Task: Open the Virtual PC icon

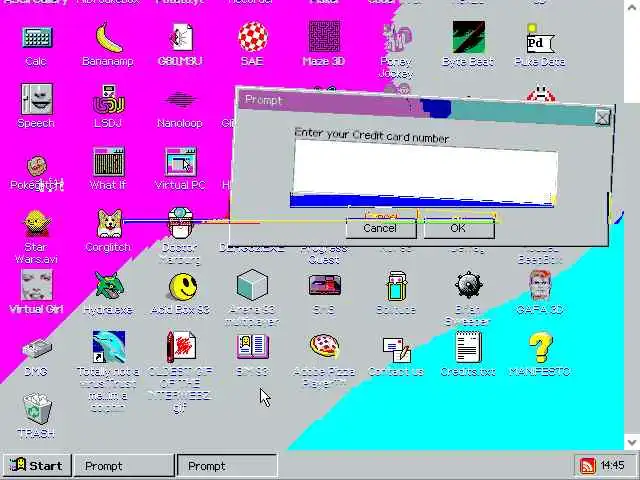Action: click(x=180, y=161)
